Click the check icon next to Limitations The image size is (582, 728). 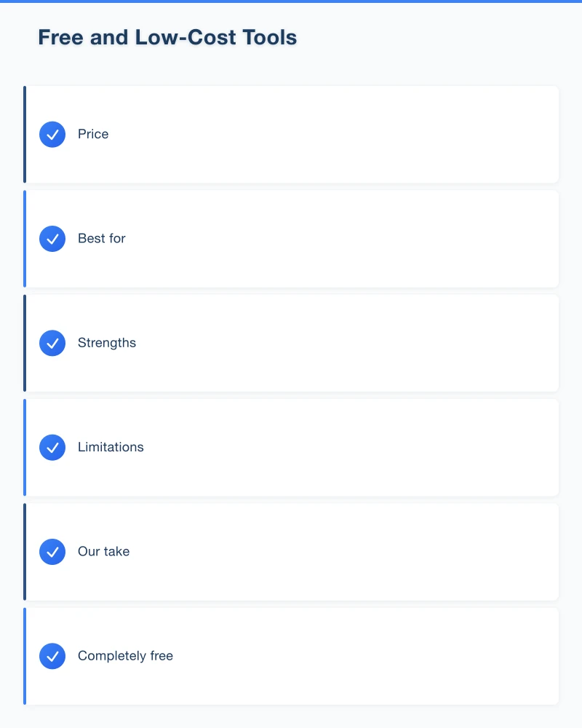tap(52, 447)
